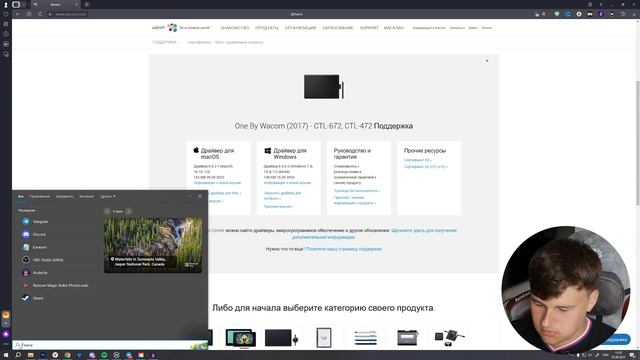
Task: Select the pen tablet product category thumbnail
Action: click(282, 338)
